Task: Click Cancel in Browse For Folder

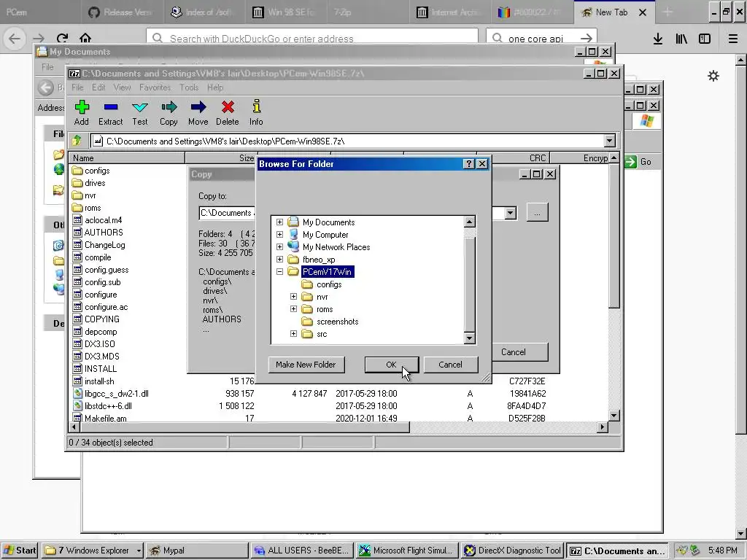Action: coord(450,365)
